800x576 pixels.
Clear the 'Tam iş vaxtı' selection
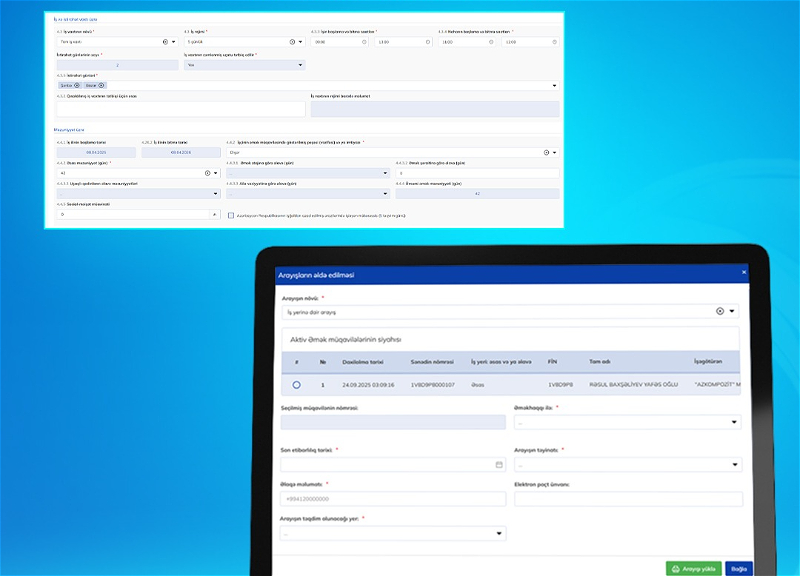[x=163, y=42]
